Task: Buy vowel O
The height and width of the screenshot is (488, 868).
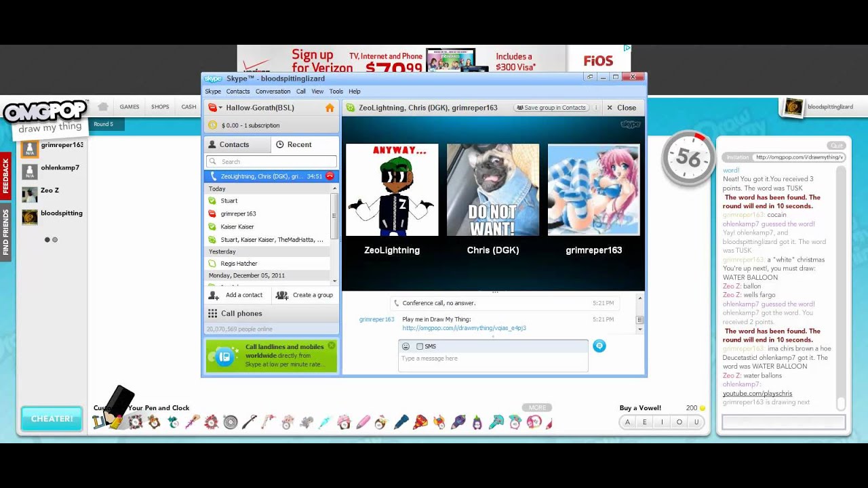Action: (679, 422)
